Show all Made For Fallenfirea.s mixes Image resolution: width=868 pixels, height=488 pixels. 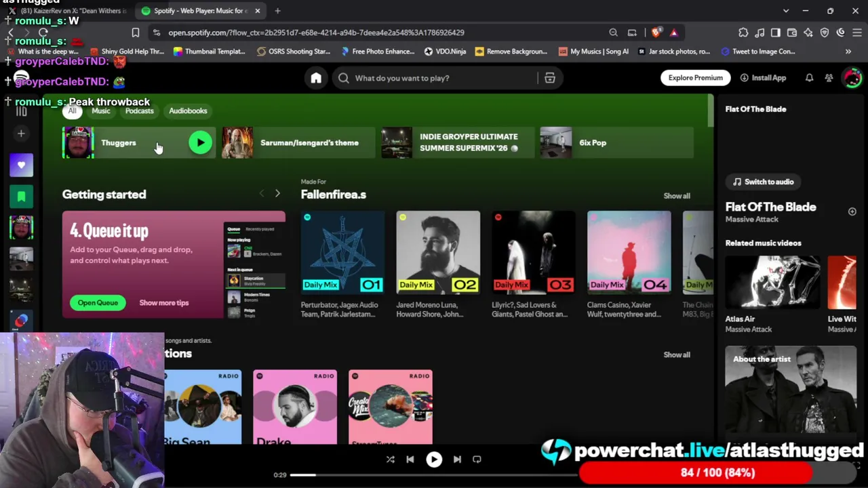(677, 196)
